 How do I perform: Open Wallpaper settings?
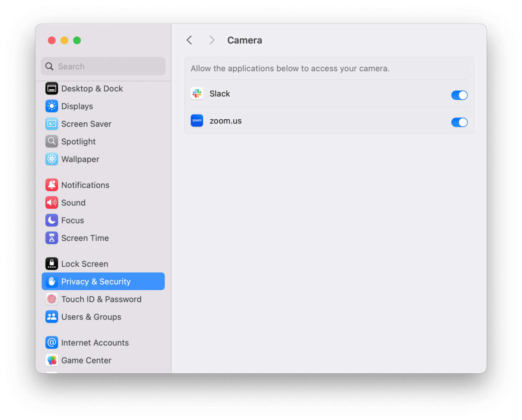point(103,159)
